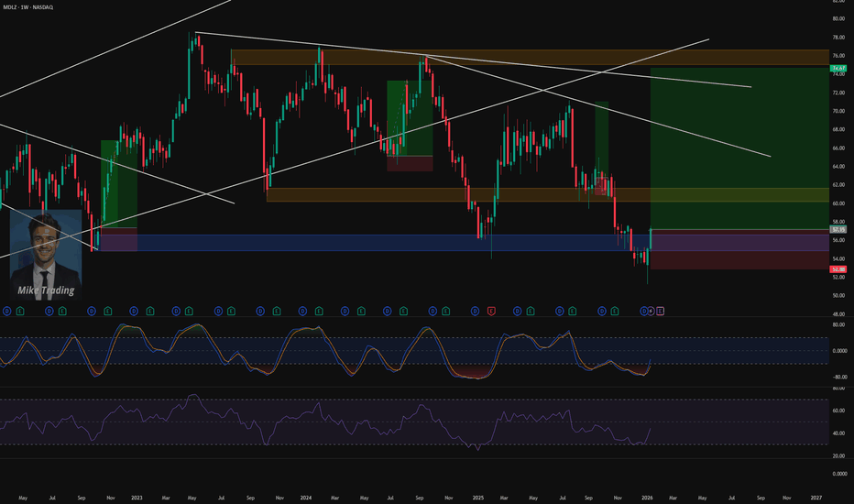
Task: Click the 40.00 RSI scale value
Action: 839,433
